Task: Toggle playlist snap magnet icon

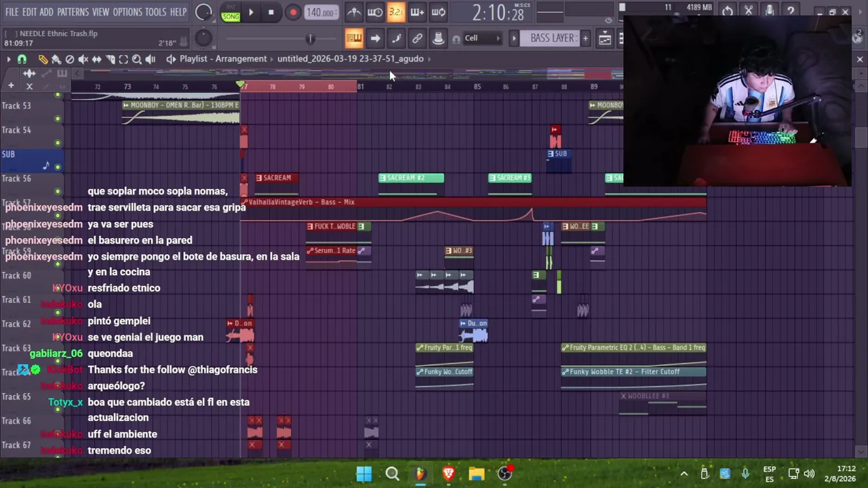Action: click(22, 60)
